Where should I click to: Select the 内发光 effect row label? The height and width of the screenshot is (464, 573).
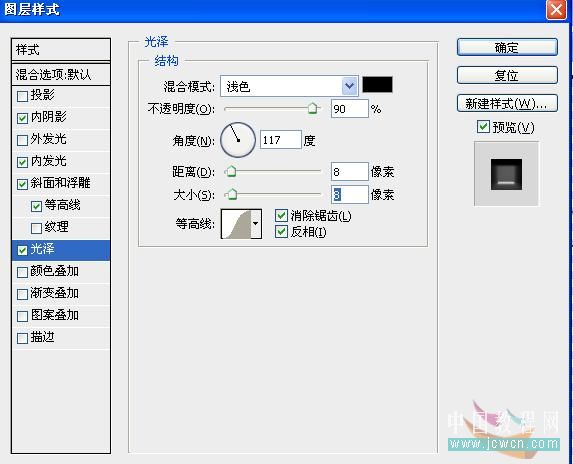click(49, 161)
